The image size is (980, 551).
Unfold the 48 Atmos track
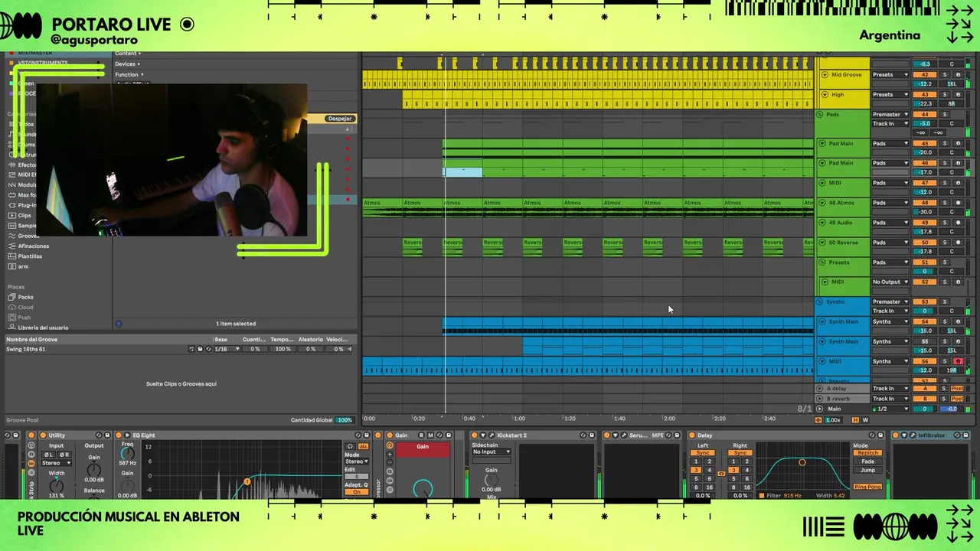pos(822,202)
